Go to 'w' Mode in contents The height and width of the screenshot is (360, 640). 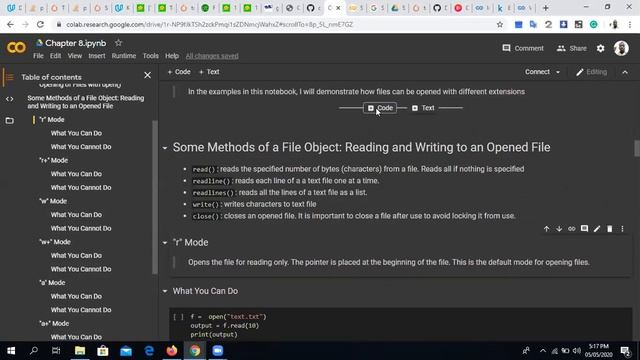point(53,201)
